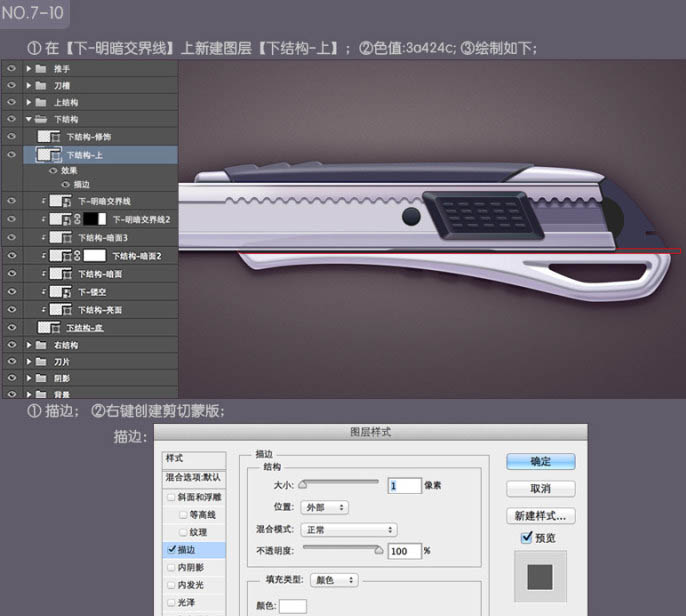The height and width of the screenshot is (616, 686).
Task: Click the 阴影 group folder icon
Action: [41, 378]
